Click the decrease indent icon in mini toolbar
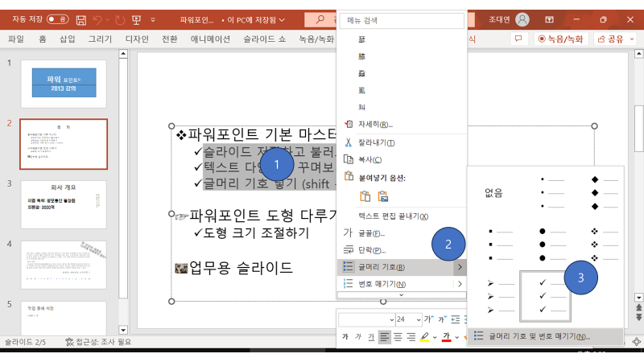644x362 pixels. tap(456, 319)
